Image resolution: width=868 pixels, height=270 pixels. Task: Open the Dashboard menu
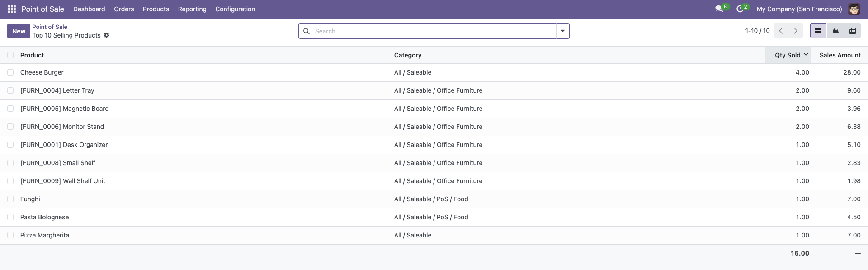pos(89,9)
